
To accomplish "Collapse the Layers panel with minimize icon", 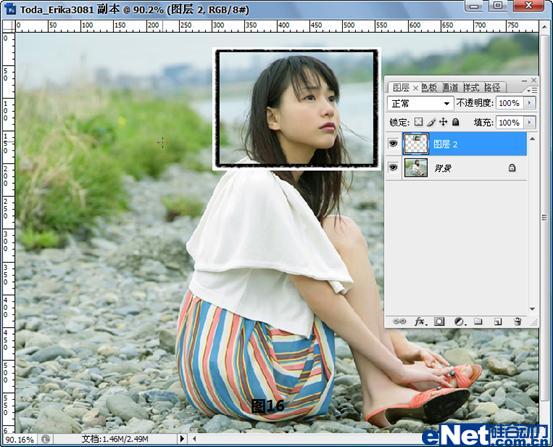I will tap(524, 80).
